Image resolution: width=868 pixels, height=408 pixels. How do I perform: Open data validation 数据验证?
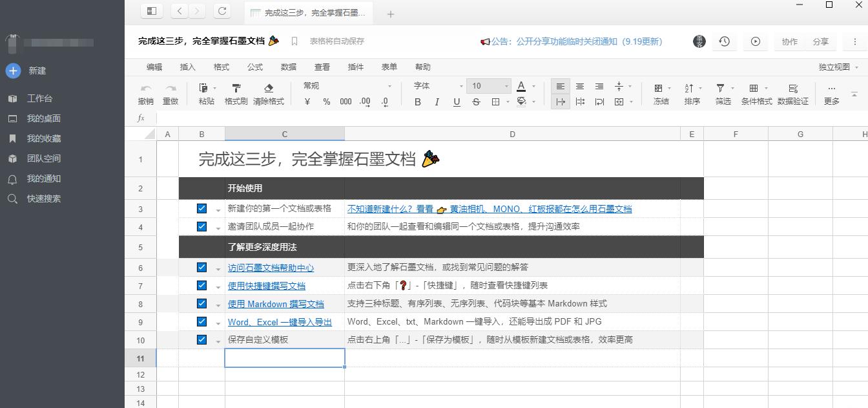coord(793,94)
